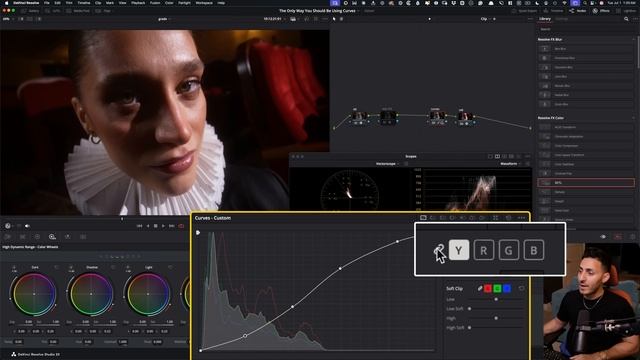This screenshot has height=360, width=640.
Task: Show the Clips thumbnail strip
Action: click(x=103, y=11)
